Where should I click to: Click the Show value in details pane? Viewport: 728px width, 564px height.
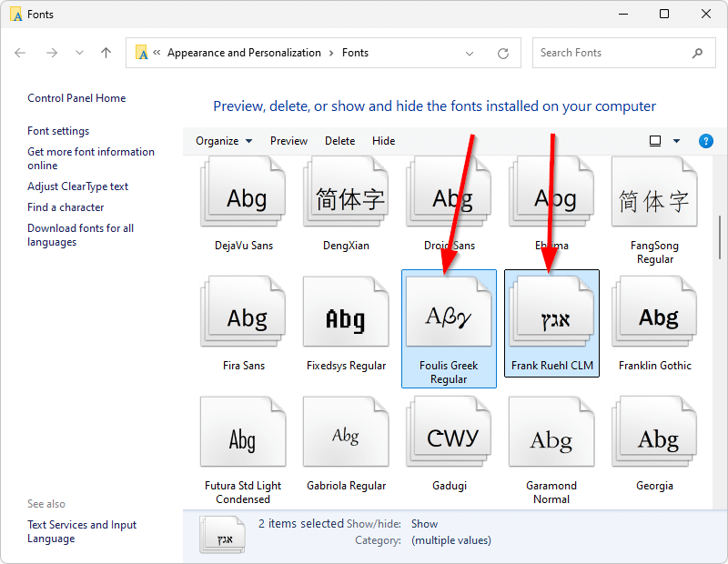pos(424,524)
